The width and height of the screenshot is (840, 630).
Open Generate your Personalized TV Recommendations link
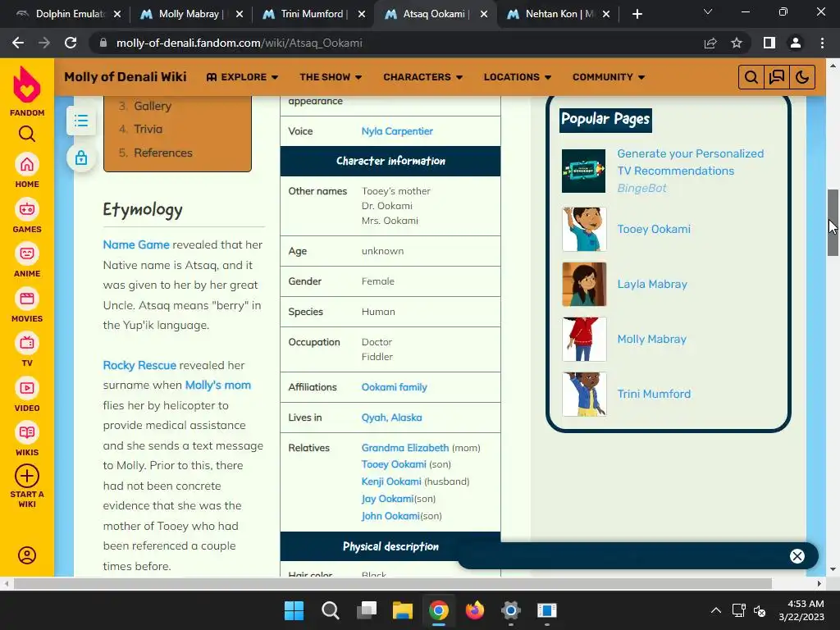(690, 162)
